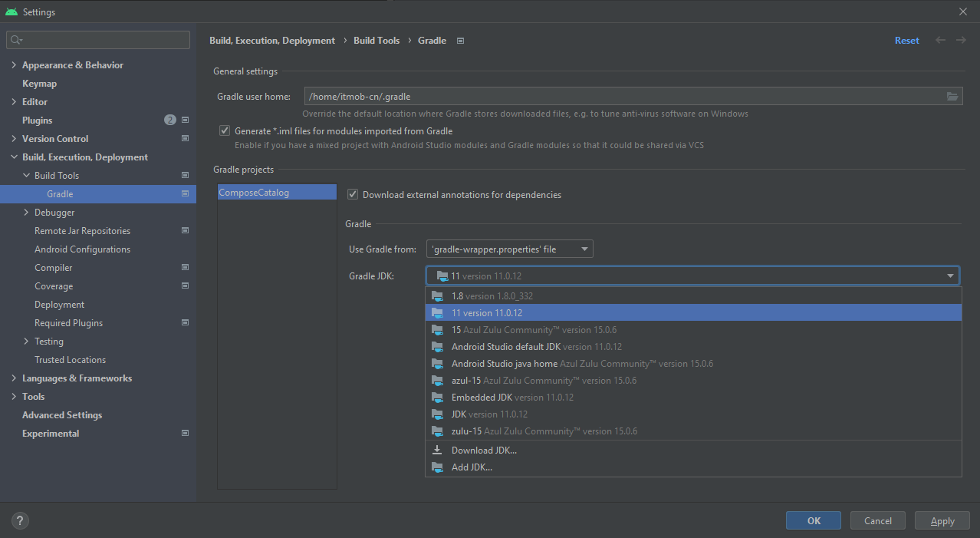Screen dimensions: 980x538
Task: Go back using the left arrow icon
Action: click(941, 41)
